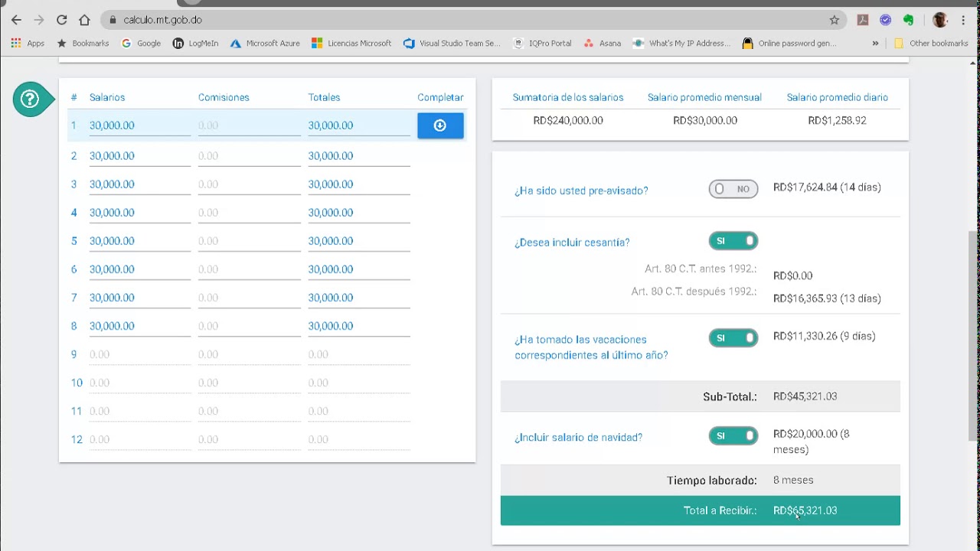Open the Apps bookmark shortcut
Screen dimensions: 980x551
coord(28,44)
